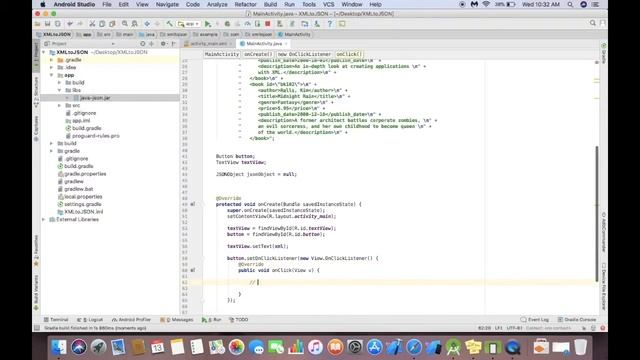Screen dimensions: 640x360
Task: Select the MainActivity.java editor tab
Action: (x=264, y=44)
